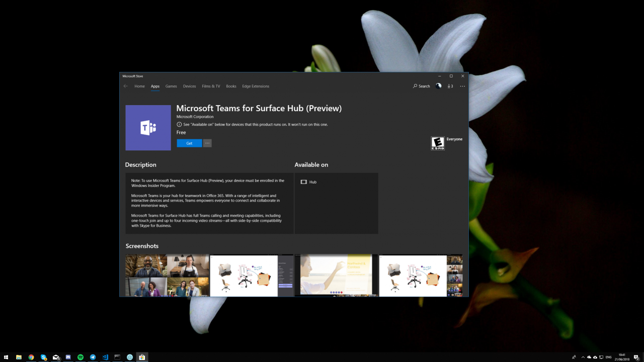Click the Microsoft Teams app logo tile
Image resolution: width=644 pixels, height=362 pixels.
tap(148, 128)
